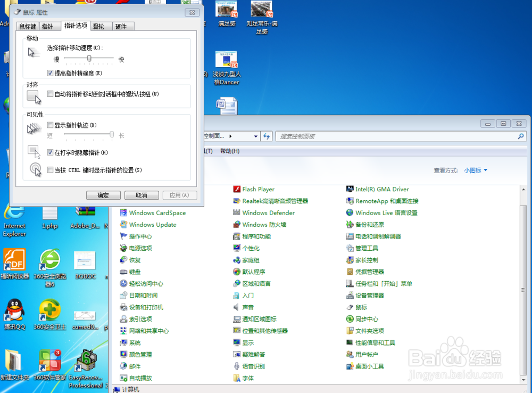Screen dimensions: 532x393
Task: Open Flash Player control panel item
Action: point(254,189)
